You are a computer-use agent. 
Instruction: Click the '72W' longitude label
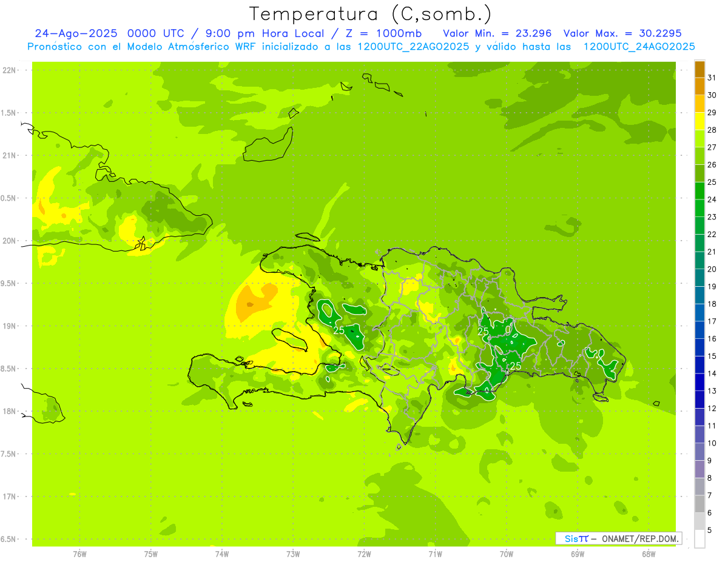pyautogui.click(x=364, y=554)
